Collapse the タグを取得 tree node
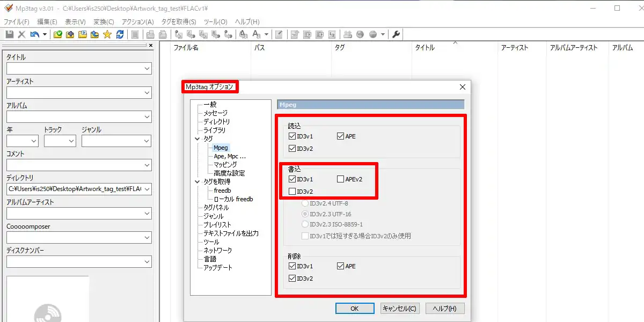644x322 pixels. click(198, 182)
